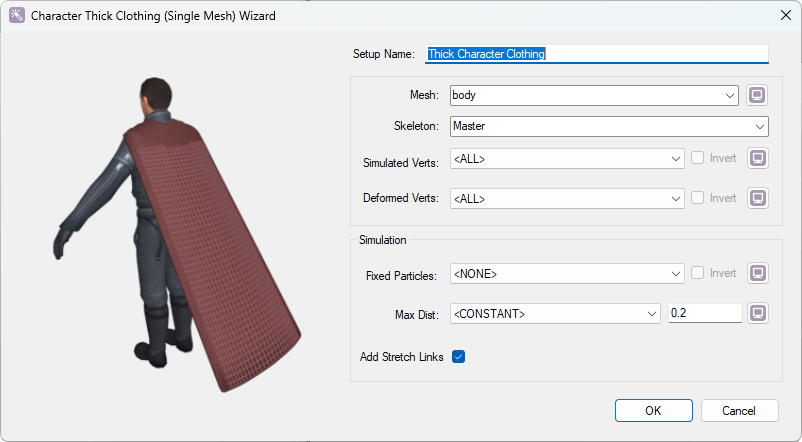Click the viewport select icon for Simulated Verts
802x442 pixels.
(758, 158)
